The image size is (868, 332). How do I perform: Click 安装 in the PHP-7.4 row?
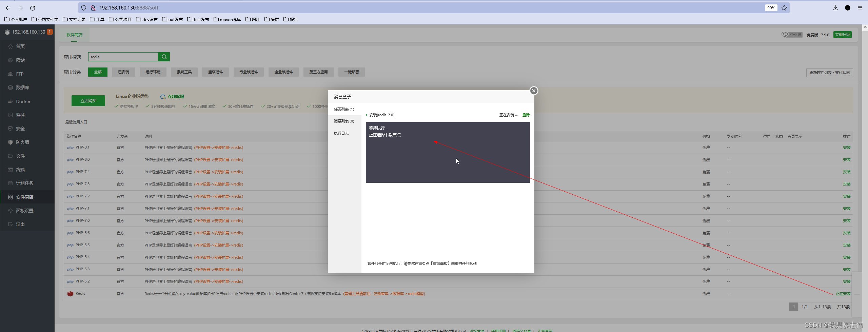tap(847, 172)
